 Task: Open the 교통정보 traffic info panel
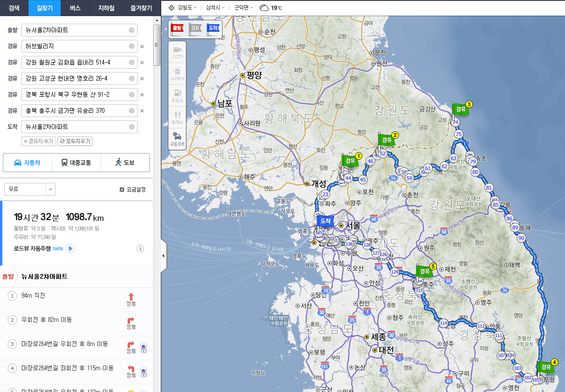(x=177, y=139)
